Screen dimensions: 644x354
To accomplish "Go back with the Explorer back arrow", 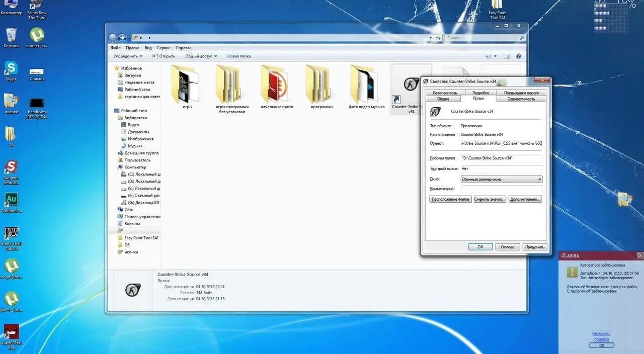I will 113,38.
